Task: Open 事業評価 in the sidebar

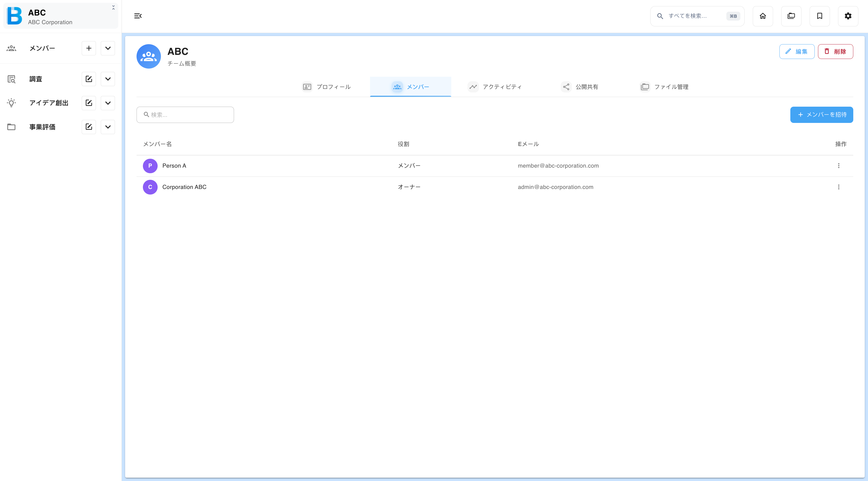Action: [42, 127]
